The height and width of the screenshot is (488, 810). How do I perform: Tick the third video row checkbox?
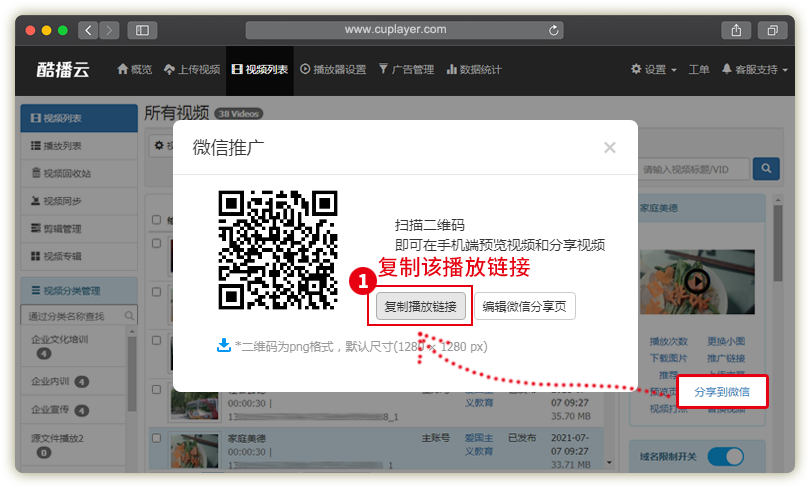(x=157, y=340)
